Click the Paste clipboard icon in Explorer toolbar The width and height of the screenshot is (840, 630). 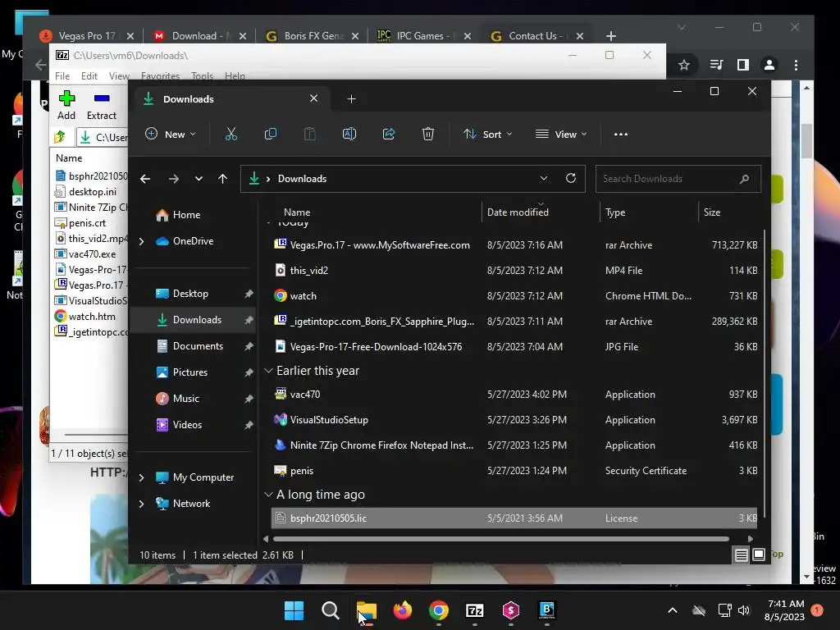point(309,134)
